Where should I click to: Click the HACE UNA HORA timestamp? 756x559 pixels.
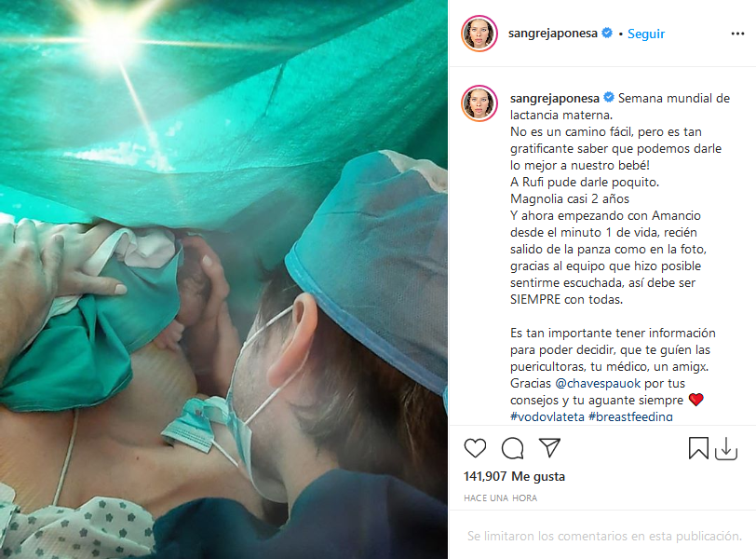coord(501,498)
